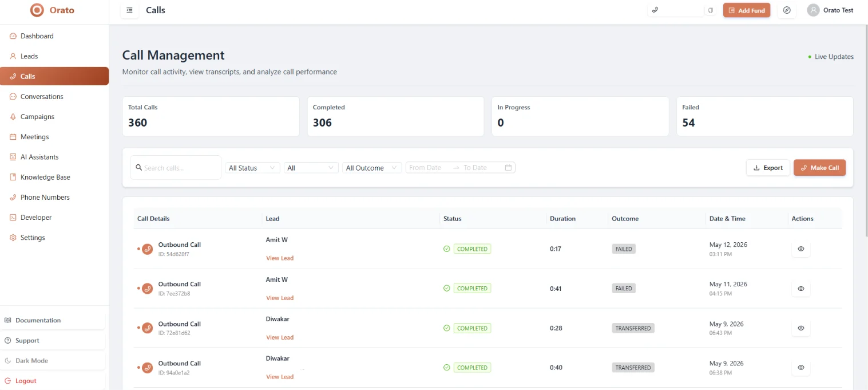Click the Developer terminal icon

pyautogui.click(x=13, y=218)
